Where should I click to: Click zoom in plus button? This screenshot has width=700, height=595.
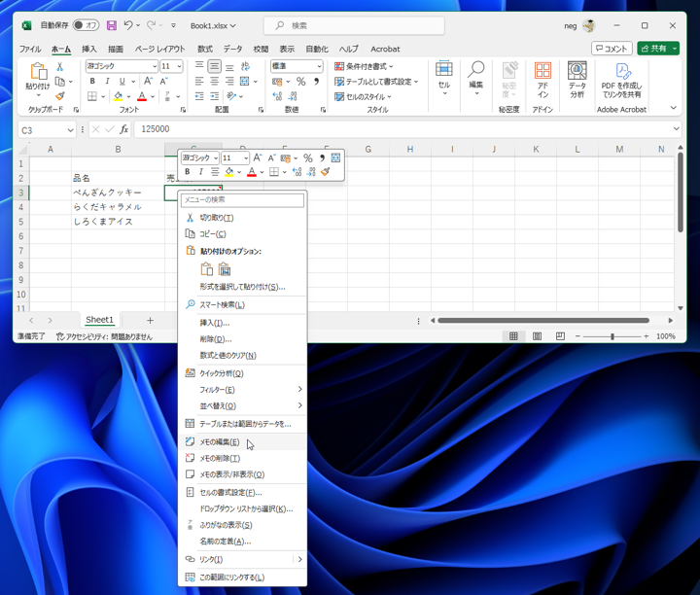tap(646, 336)
